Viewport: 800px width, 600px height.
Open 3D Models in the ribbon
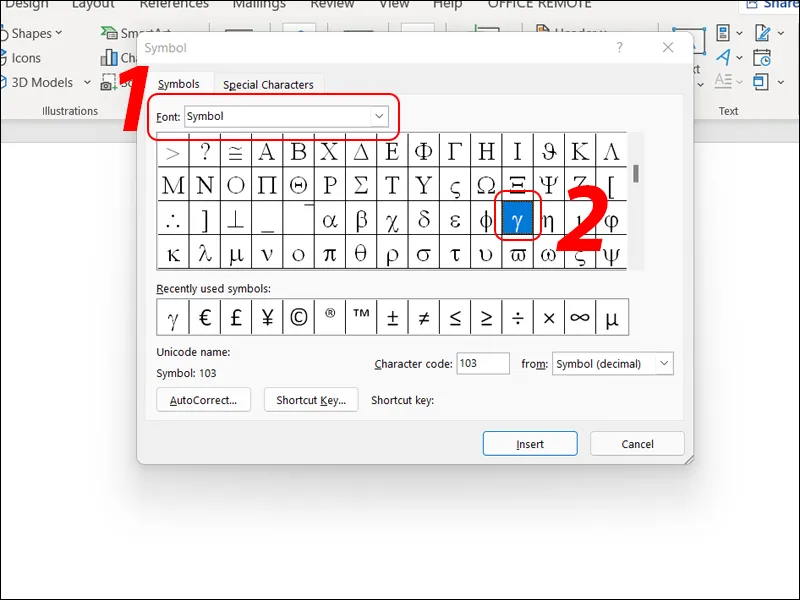click(36, 83)
